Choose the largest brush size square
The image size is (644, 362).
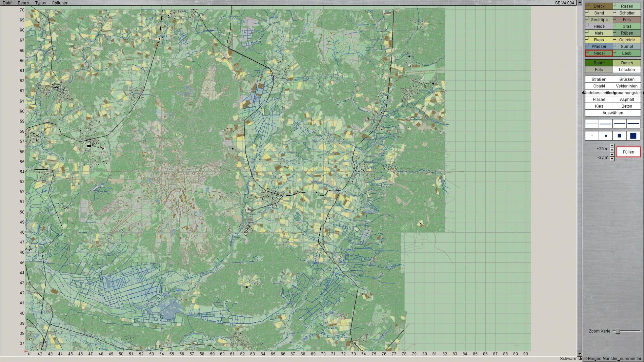[x=633, y=136]
